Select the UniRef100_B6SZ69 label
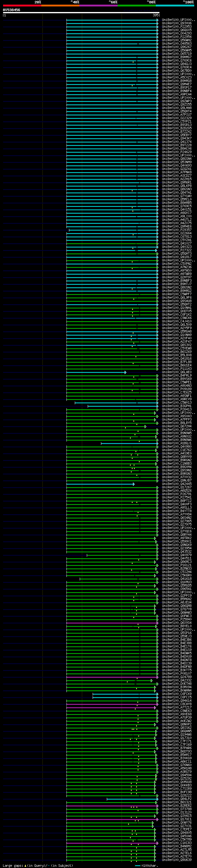 point(177,352)
